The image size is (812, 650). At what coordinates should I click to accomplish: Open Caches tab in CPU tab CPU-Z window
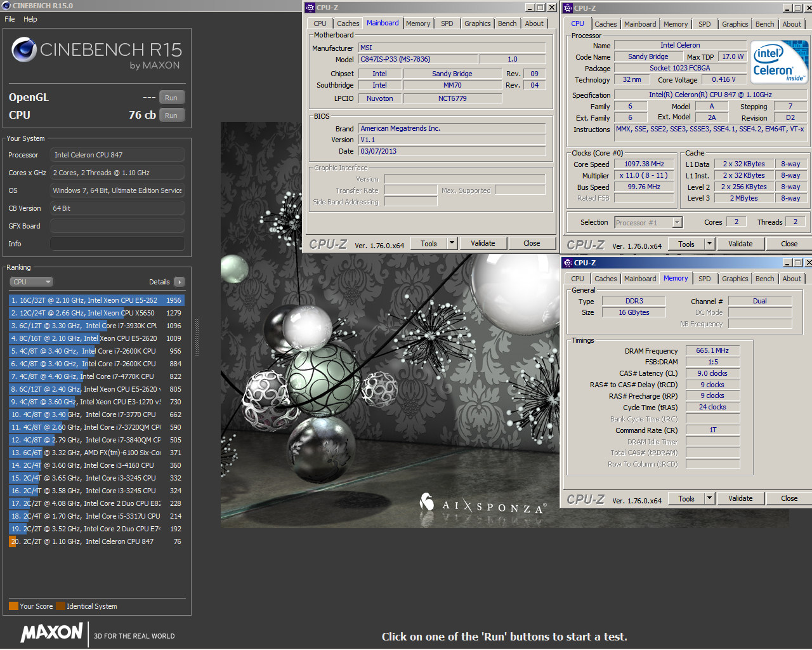[x=605, y=24]
